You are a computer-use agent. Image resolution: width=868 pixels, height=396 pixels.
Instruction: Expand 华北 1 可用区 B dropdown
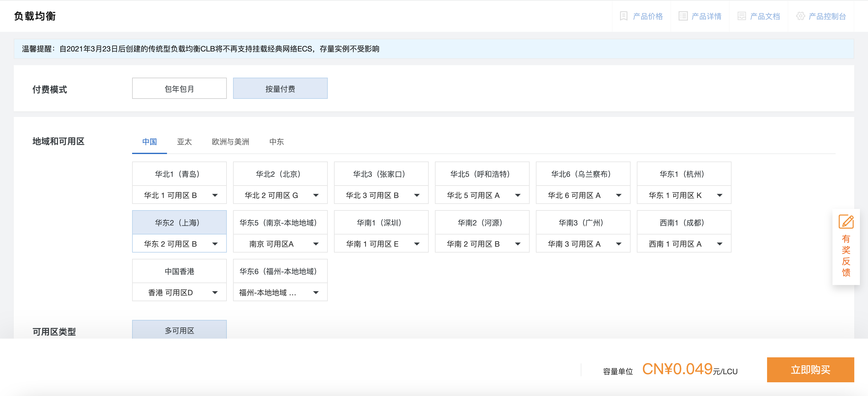pyautogui.click(x=179, y=195)
